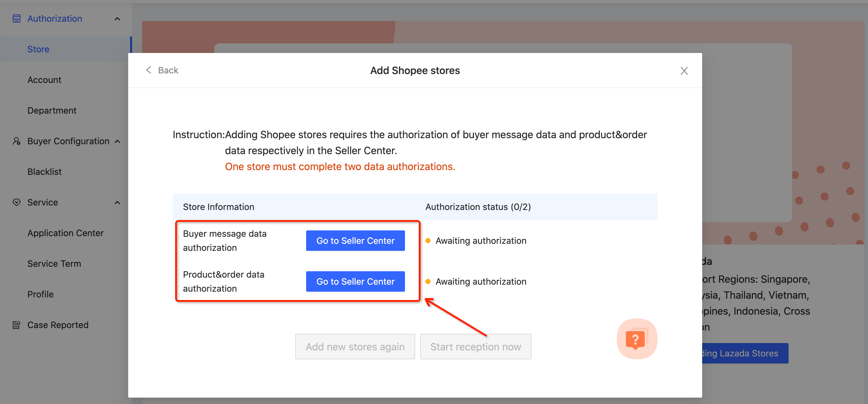Collapse the Service section
The height and width of the screenshot is (404, 868).
pos(117,202)
